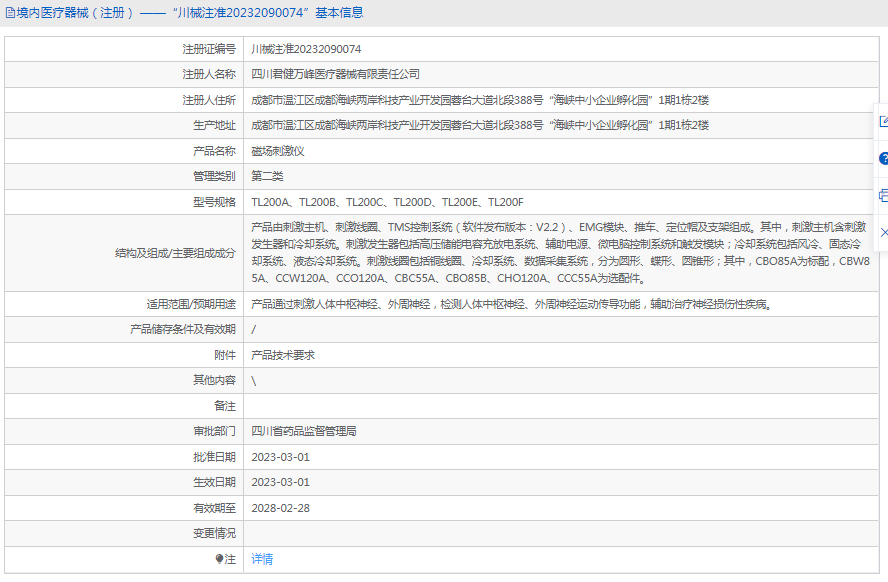Click the 变更情况 label
888x582 pixels.
[x=214, y=533]
